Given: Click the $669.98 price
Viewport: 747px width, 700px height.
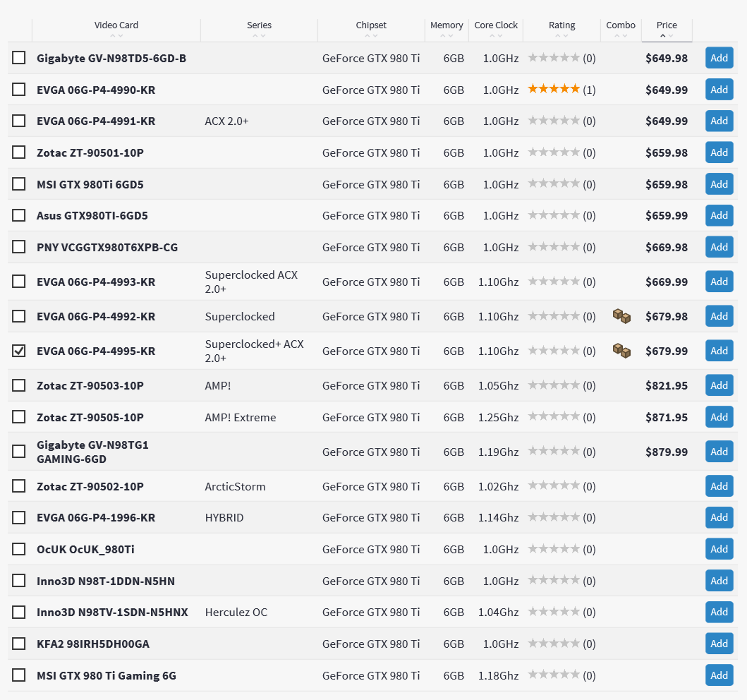Looking at the screenshot, I should click(667, 247).
